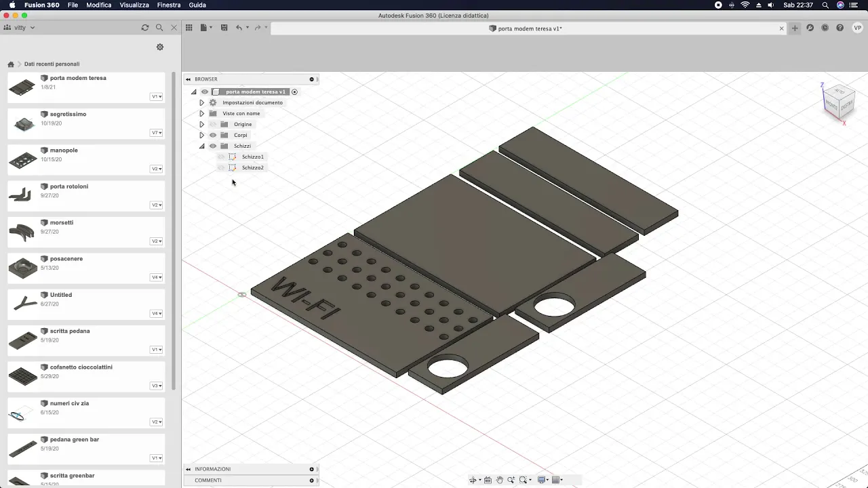Collapse the porta modem teresa v1 tree
This screenshot has height=488, width=868.
(194, 92)
